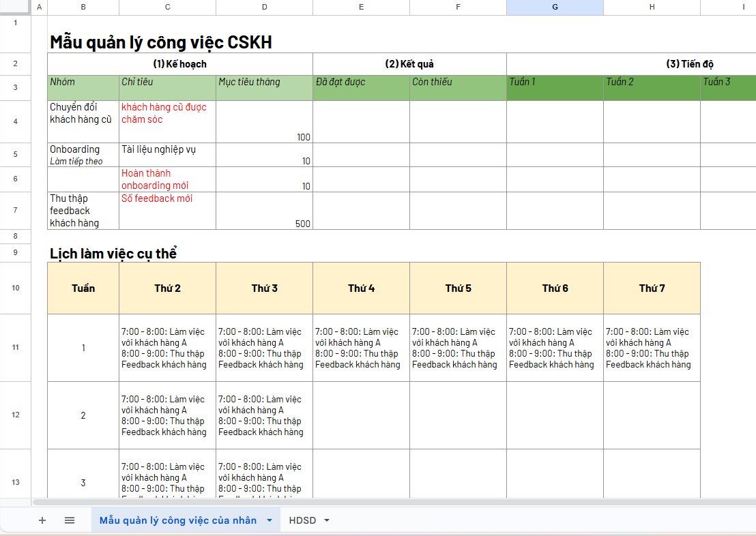The image size is (756, 536).
Task: Select the Mẫu quản lý công việc tab
Action: coord(177,520)
